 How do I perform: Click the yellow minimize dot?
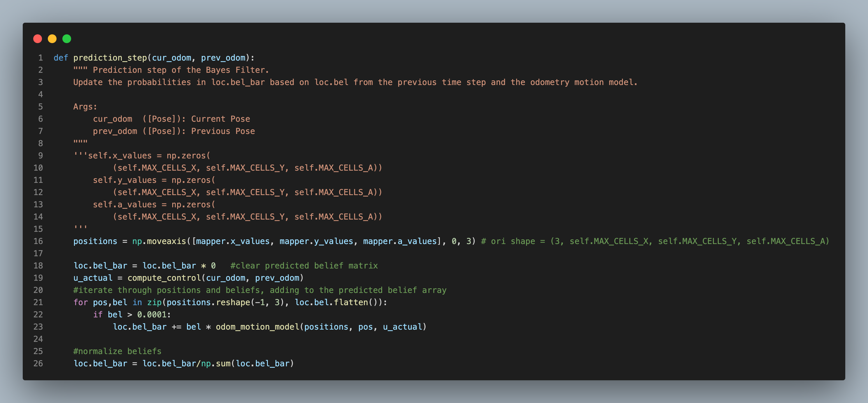(52, 39)
